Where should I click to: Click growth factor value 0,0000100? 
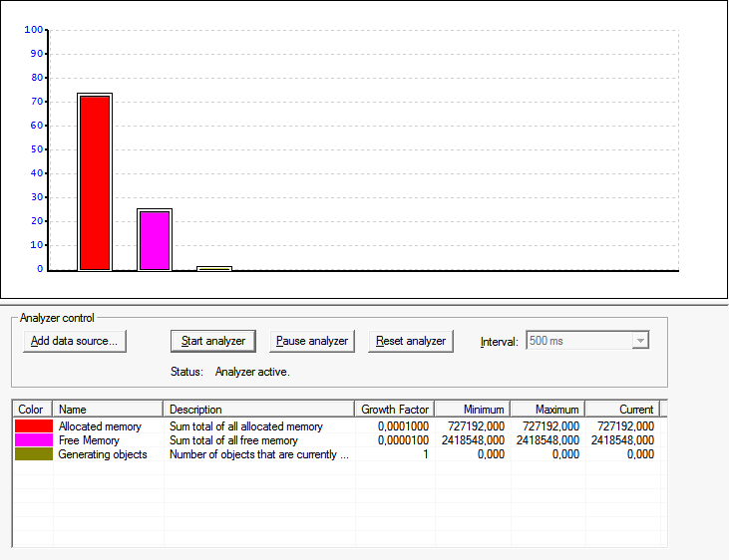pos(403,440)
